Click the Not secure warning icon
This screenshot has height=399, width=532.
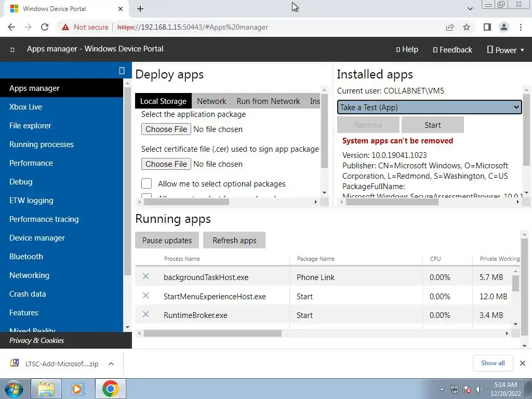[65, 27]
